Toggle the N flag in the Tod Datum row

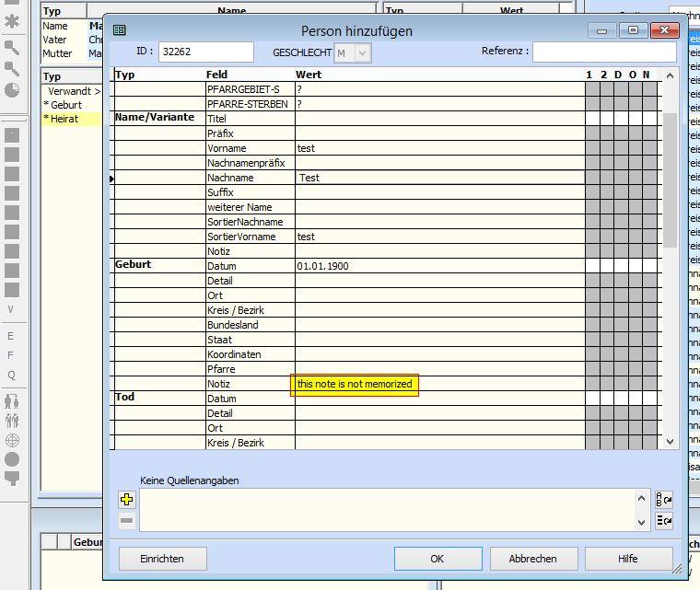tap(649, 399)
